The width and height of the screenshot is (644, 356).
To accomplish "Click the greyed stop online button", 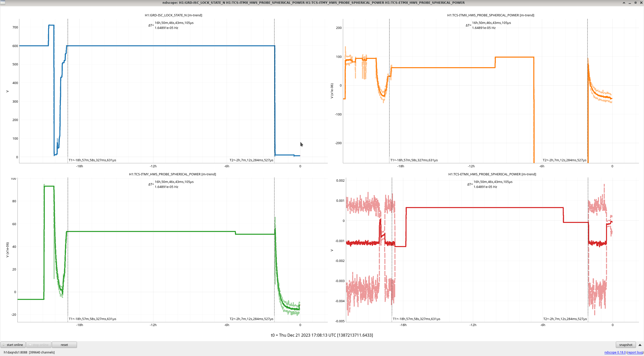I will click(39, 345).
